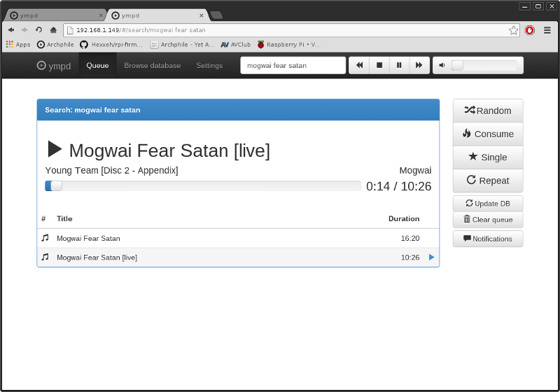Skip to previous track button
This screenshot has height=392, width=560.
359,65
